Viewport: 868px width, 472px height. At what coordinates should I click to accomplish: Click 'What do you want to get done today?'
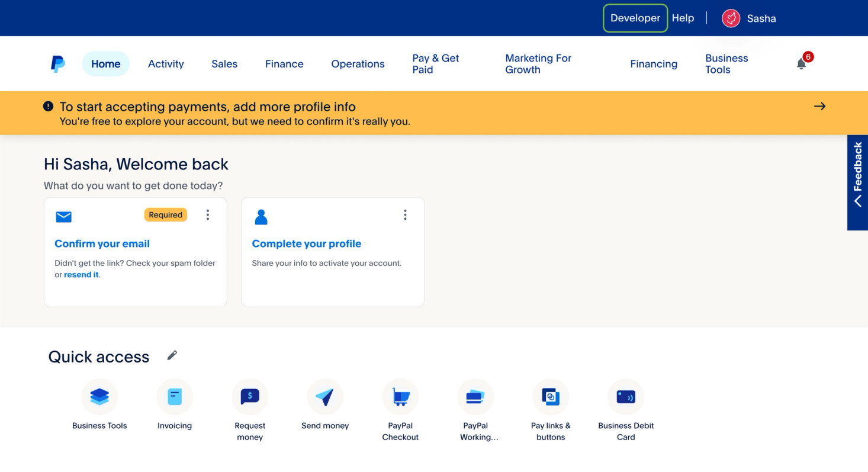(133, 186)
